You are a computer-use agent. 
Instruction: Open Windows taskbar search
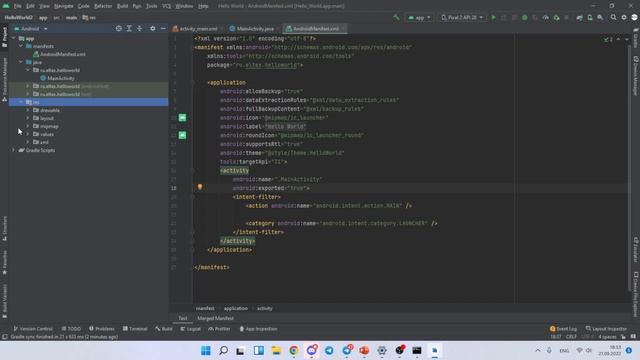tap(223, 351)
